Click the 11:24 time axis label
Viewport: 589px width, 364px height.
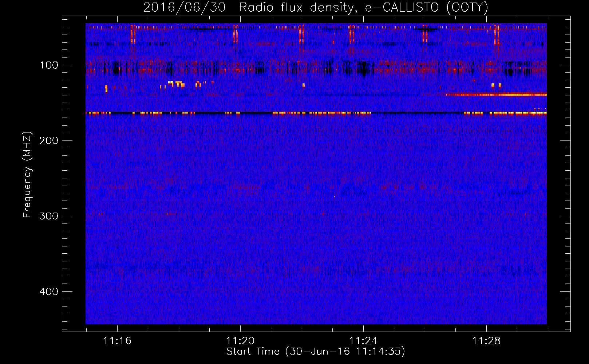[x=363, y=341]
